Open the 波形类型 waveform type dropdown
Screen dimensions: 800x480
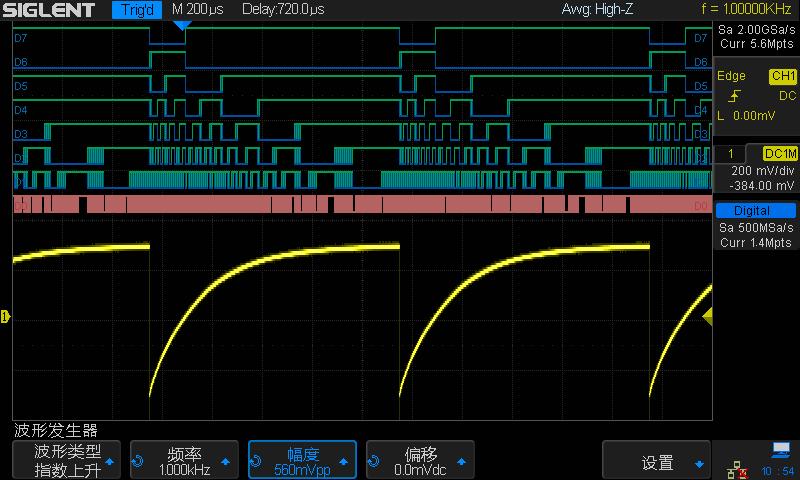[67, 462]
